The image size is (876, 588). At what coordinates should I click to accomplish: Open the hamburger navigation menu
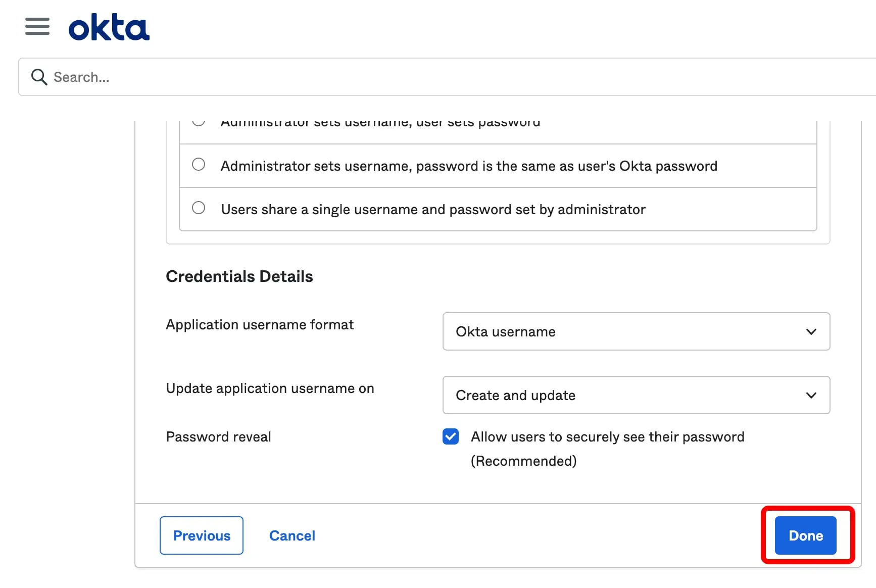click(37, 26)
